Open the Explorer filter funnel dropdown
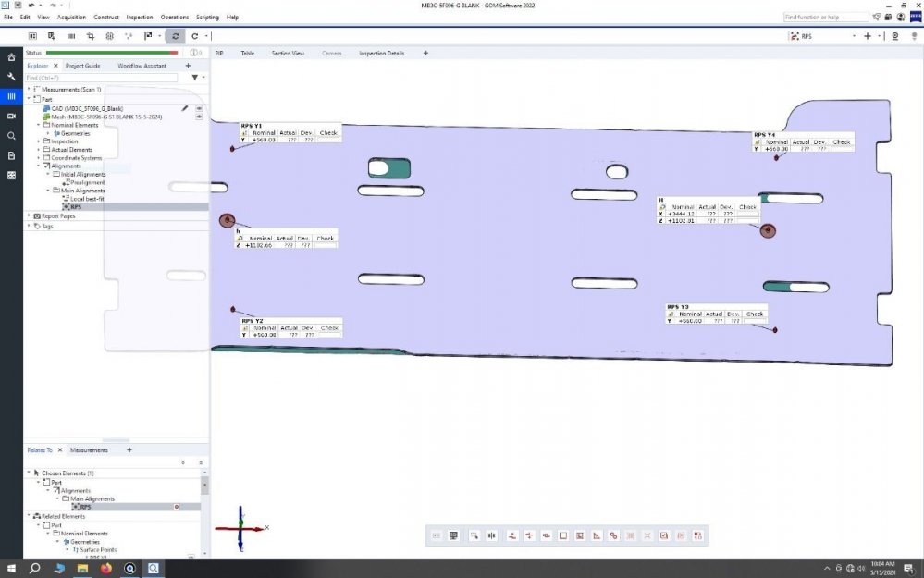The height and width of the screenshot is (578, 924). [196, 78]
